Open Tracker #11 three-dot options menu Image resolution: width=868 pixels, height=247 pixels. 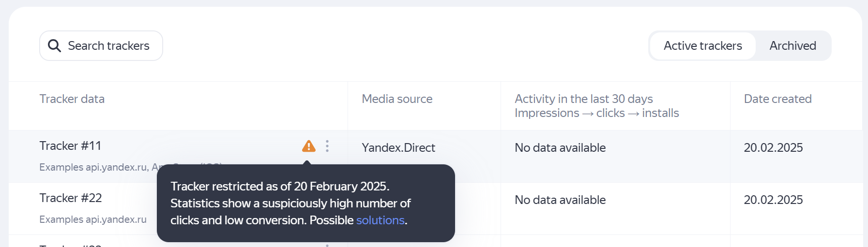tap(327, 146)
